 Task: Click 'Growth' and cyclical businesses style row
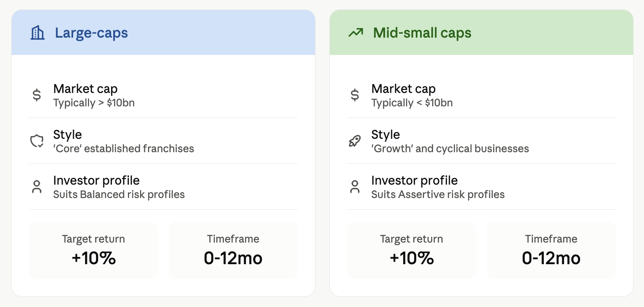click(481, 141)
